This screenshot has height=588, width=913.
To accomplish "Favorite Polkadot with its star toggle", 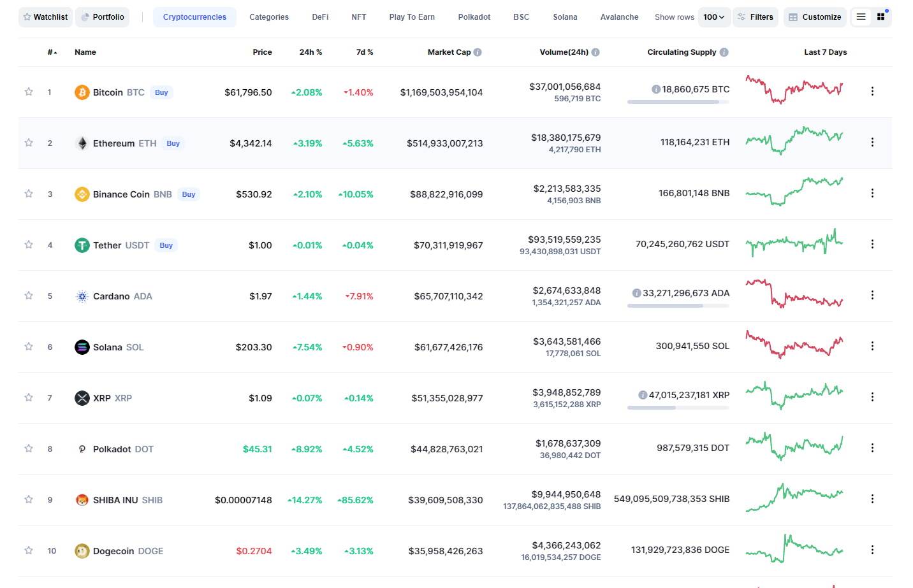I will click(29, 448).
